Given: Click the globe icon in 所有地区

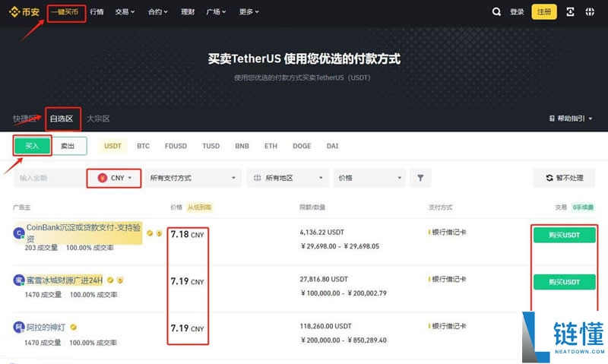Looking at the screenshot, I should (257, 178).
